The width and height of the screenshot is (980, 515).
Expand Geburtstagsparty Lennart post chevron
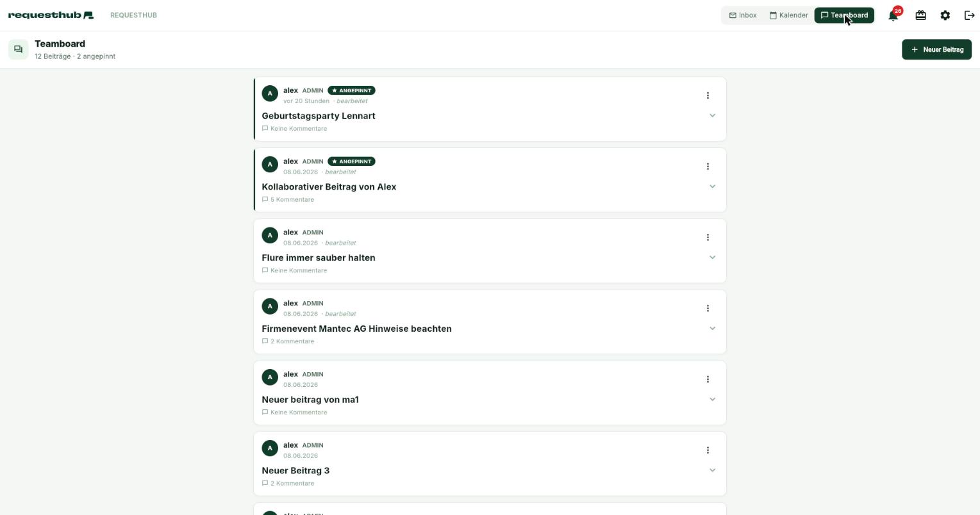click(712, 116)
